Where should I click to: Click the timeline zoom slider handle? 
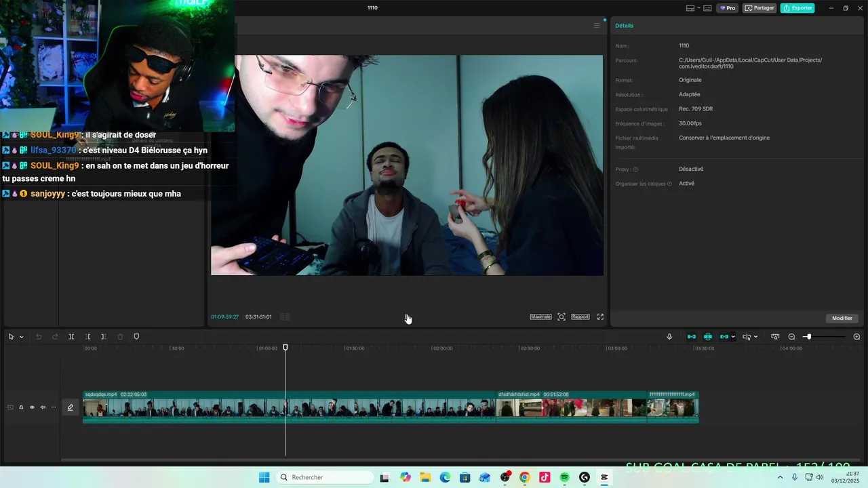coord(808,337)
